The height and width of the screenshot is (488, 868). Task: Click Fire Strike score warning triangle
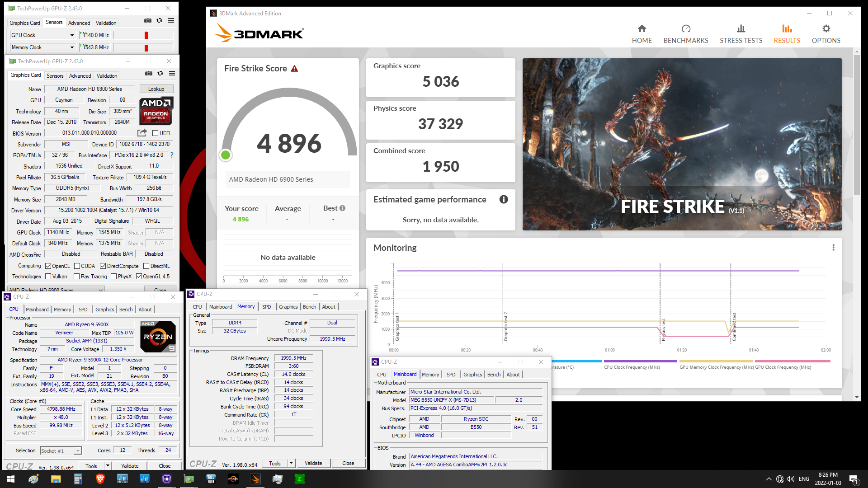click(294, 69)
